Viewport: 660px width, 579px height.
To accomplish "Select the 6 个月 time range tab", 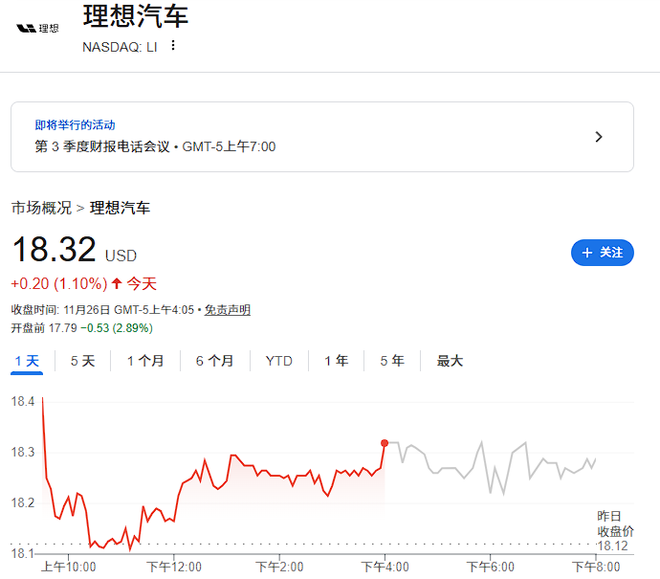I will (214, 361).
